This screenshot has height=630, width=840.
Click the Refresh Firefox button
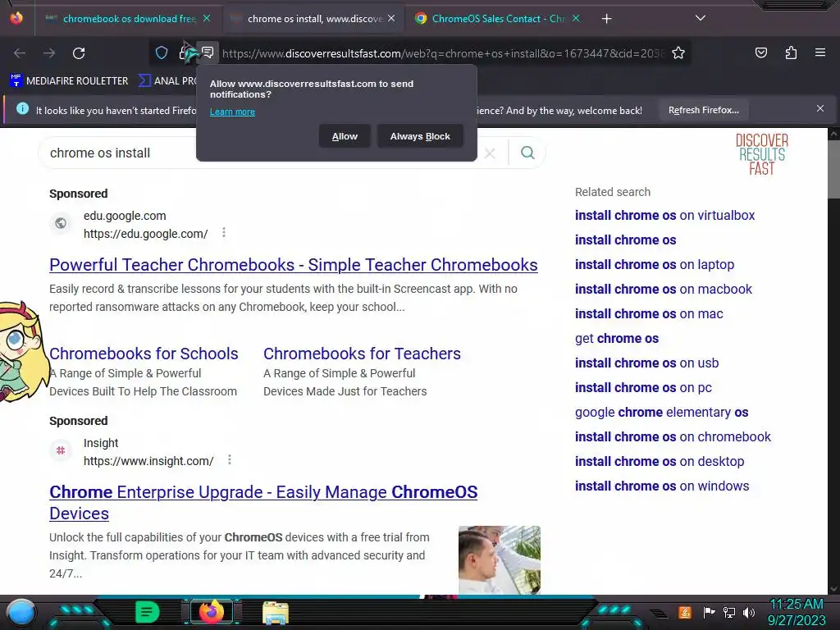[x=703, y=110]
